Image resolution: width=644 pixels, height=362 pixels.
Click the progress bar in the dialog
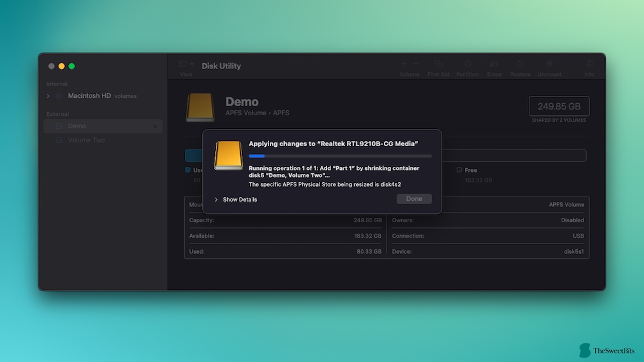point(340,156)
